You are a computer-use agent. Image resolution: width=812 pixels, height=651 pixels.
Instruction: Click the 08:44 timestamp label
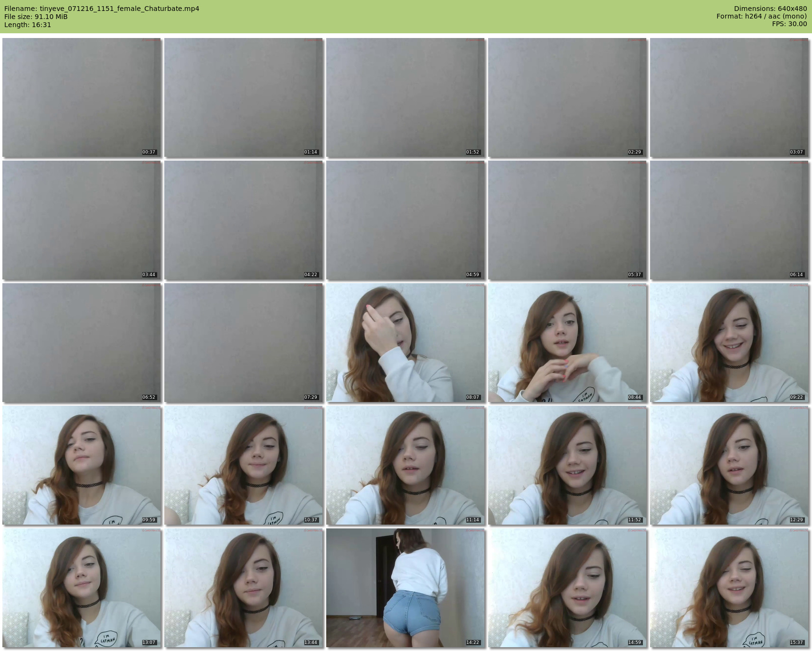pos(634,397)
